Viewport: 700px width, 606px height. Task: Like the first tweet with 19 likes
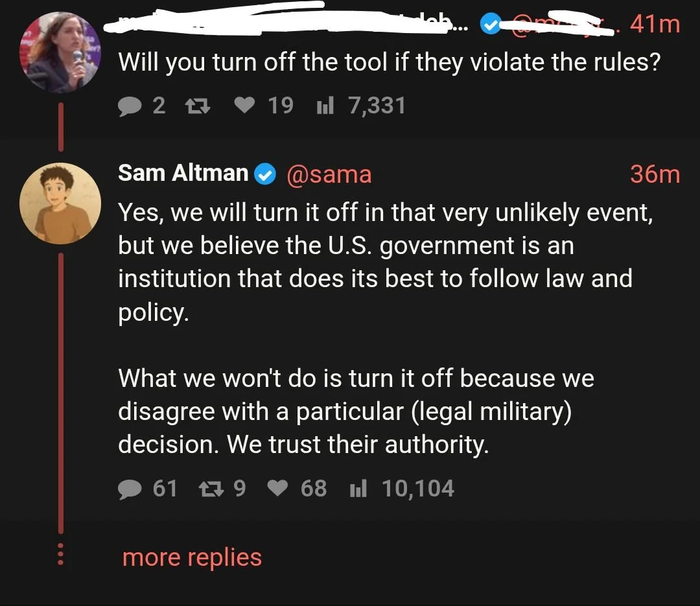[244, 106]
